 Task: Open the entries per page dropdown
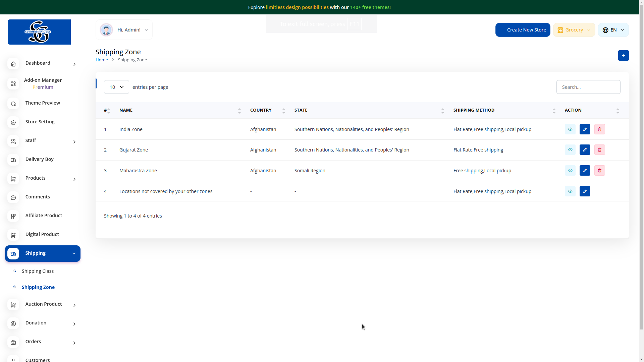click(116, 87)
